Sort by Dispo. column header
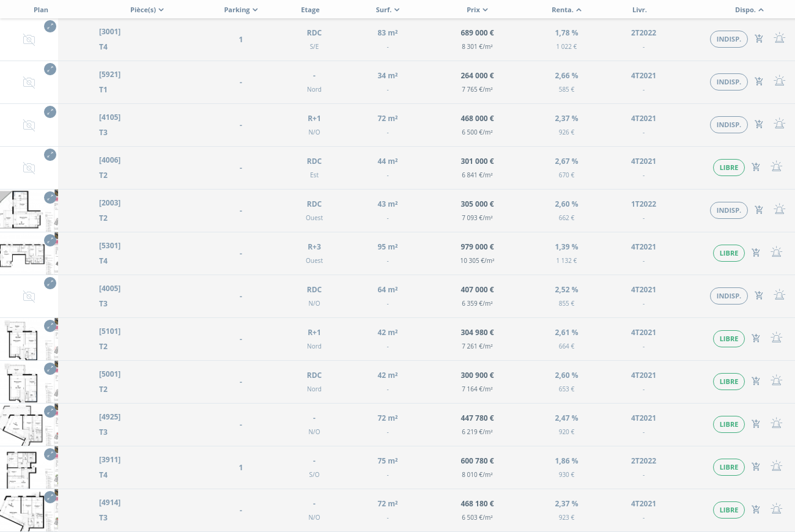795x532 pixels. click(x=749, y=10)
